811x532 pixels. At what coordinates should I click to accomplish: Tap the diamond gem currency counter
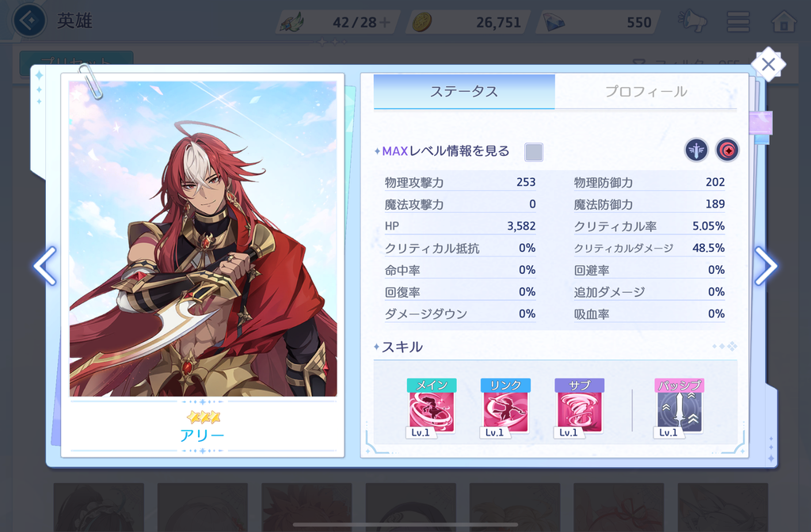click(x=599, y=22)
